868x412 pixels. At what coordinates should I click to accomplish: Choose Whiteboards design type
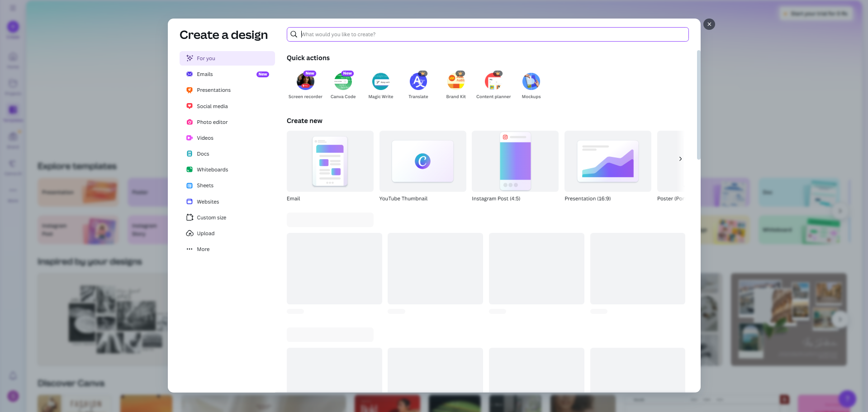(x=212, y=169)
